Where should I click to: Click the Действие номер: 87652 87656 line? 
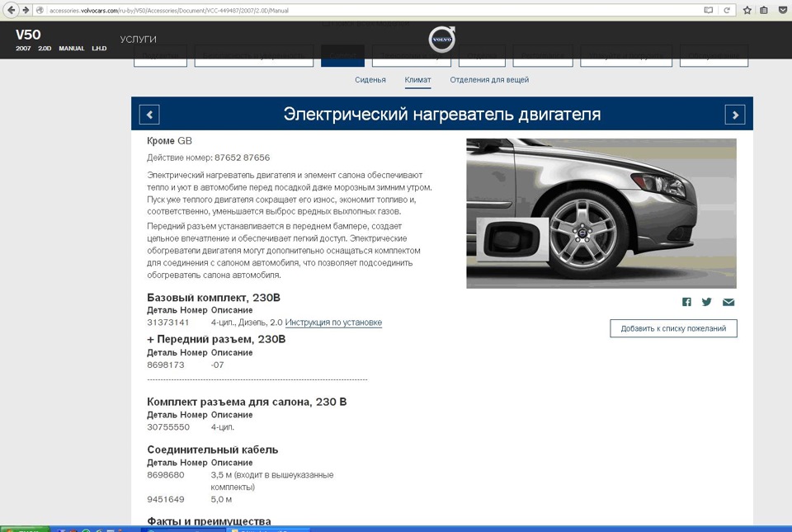pyautogui.click(x=209, y=158)
